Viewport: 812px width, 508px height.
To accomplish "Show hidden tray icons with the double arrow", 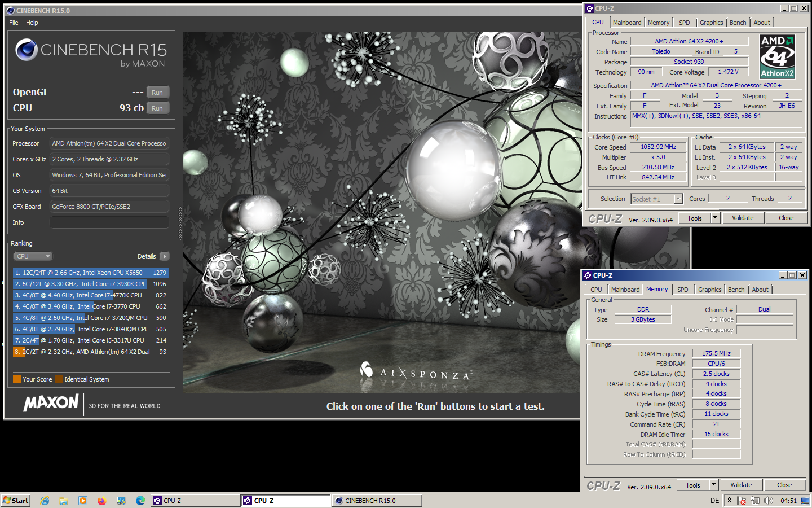I will tap(729, 500).
